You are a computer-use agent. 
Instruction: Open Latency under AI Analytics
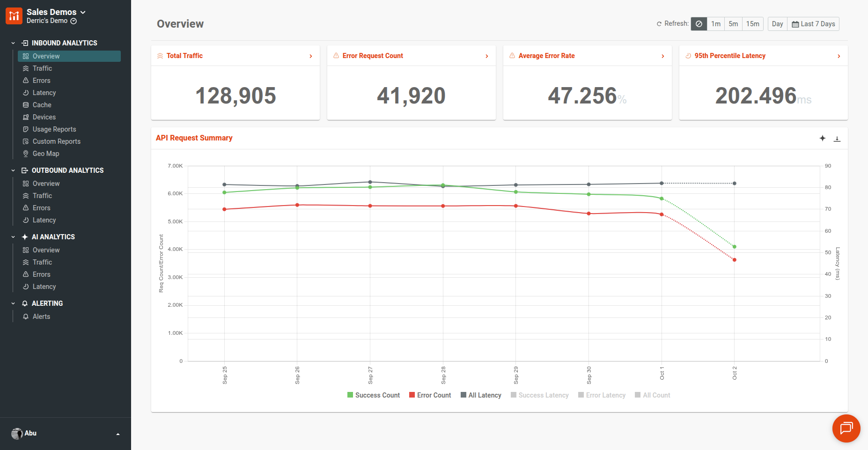pyautogui.click(x=44, y=287)
